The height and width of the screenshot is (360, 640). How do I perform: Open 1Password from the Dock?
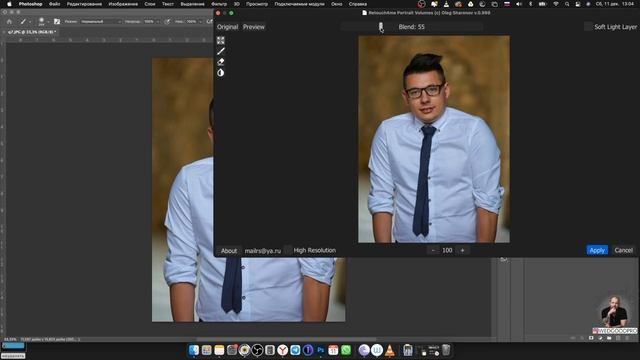click(308, 350)
